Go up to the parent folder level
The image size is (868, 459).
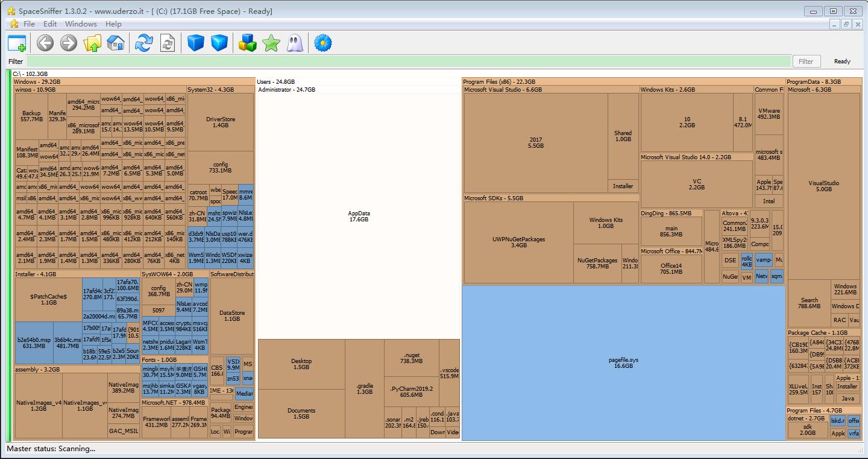(x=92, y=43)
